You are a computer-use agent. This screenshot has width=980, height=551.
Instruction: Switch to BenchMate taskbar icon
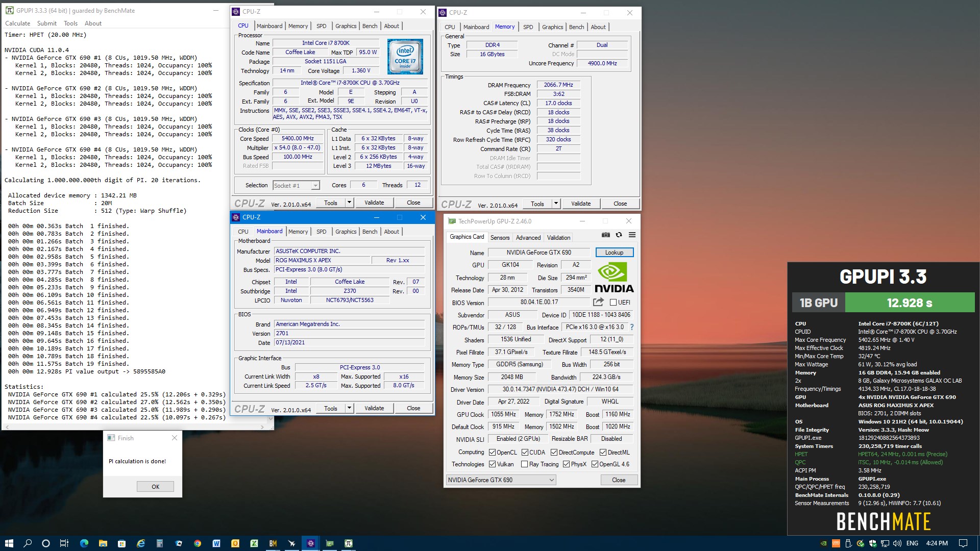pos(273,543)
